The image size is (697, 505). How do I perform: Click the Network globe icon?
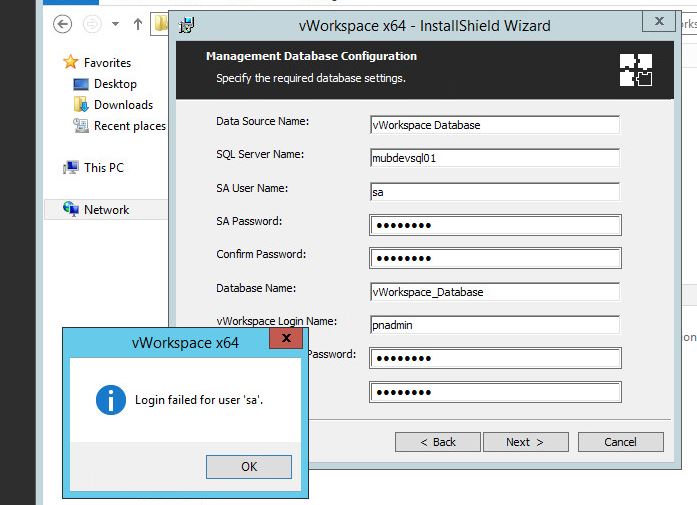click(x=71, y=208)
